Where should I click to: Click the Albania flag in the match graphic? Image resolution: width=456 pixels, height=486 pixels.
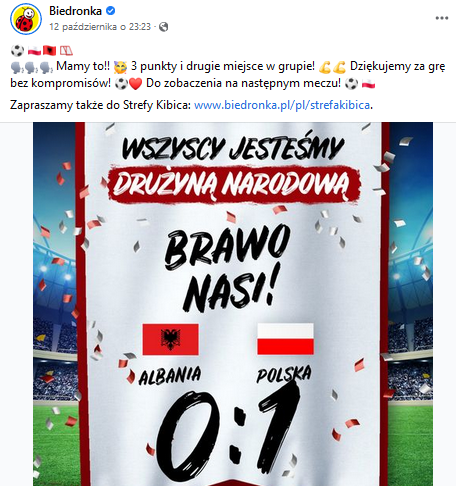[170, 339]
